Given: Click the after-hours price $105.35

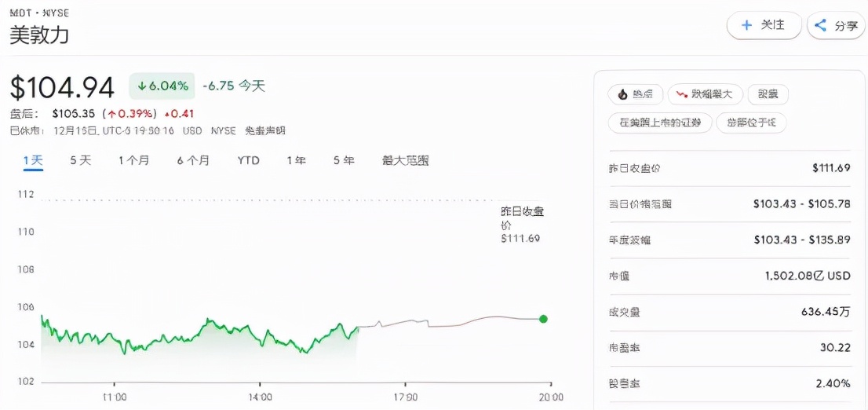Looking at the screenshot, I should pos(75,114).
